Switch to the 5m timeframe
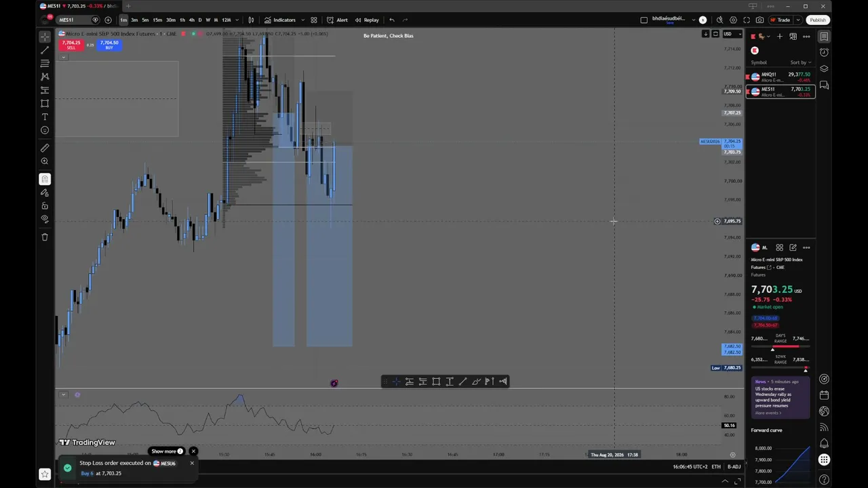868x488 pixels. click(x=145, y=20)
